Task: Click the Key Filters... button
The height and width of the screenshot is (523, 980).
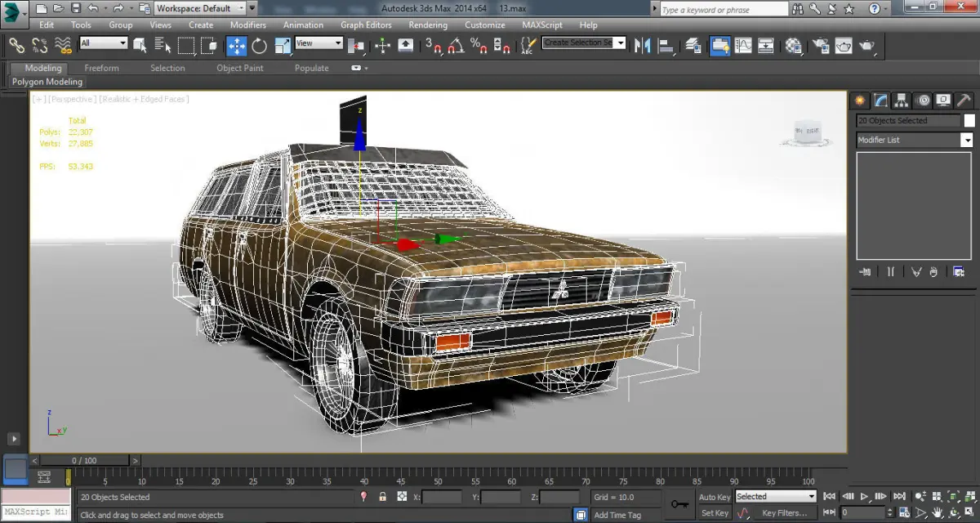Action: click(782, 513)
